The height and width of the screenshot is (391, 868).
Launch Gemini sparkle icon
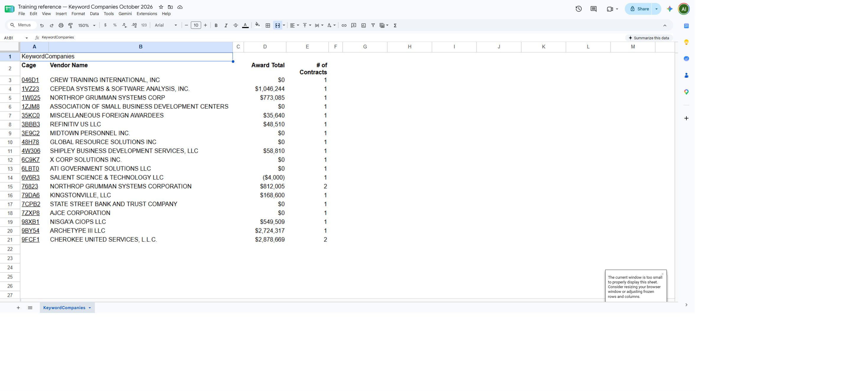[670, 9]
